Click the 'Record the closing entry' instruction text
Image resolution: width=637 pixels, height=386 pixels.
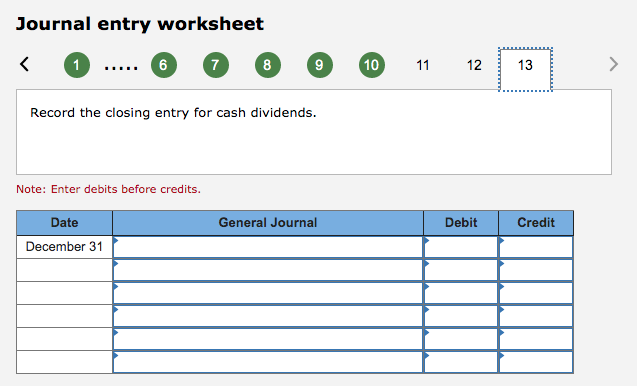173,113
